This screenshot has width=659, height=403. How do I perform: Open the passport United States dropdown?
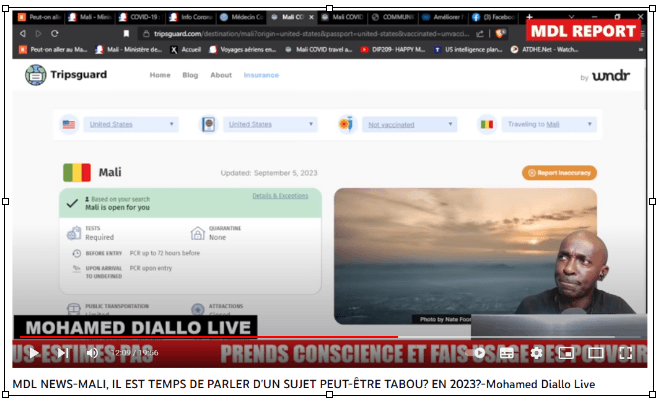tap(270, 124)
